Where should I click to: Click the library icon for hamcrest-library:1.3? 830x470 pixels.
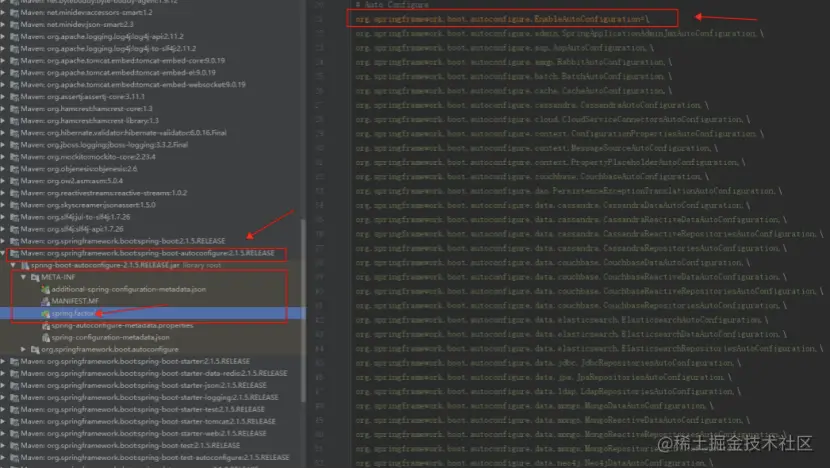tap(15, 121)
